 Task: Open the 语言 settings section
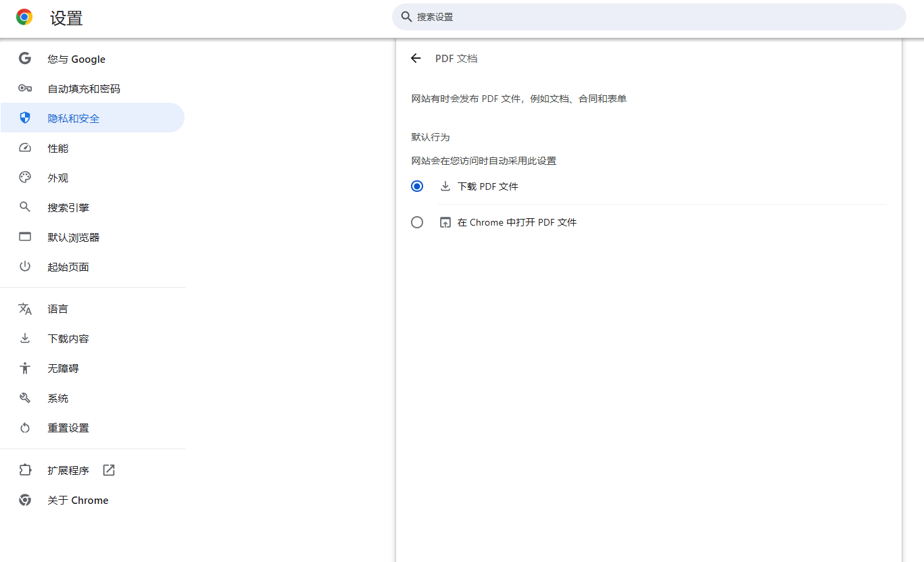[x=93, y=309]
